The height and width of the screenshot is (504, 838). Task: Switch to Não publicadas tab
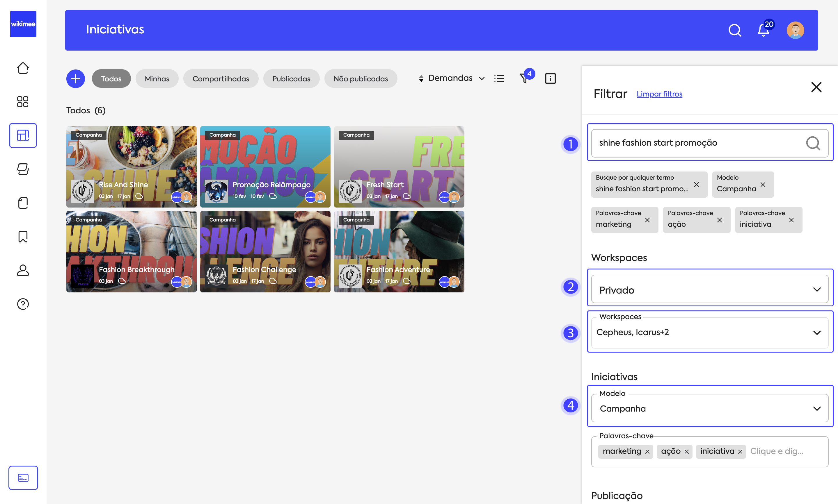click(x=360, y=79)
